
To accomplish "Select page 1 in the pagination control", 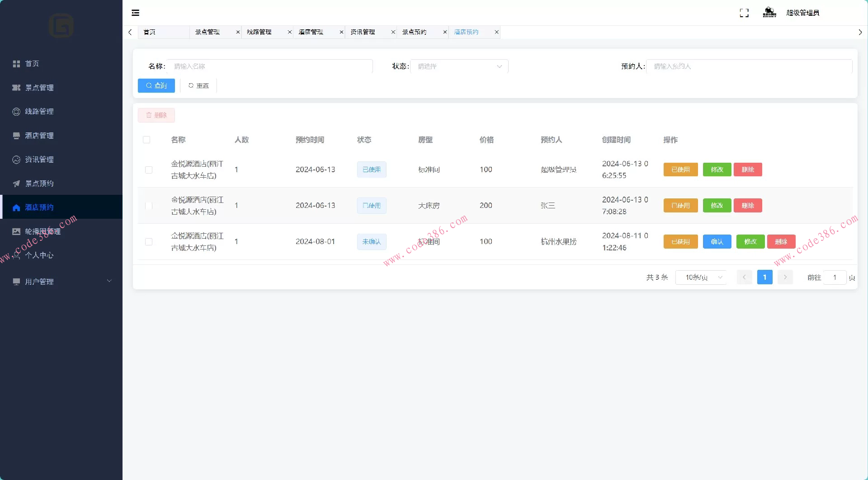I will (764, 277).
